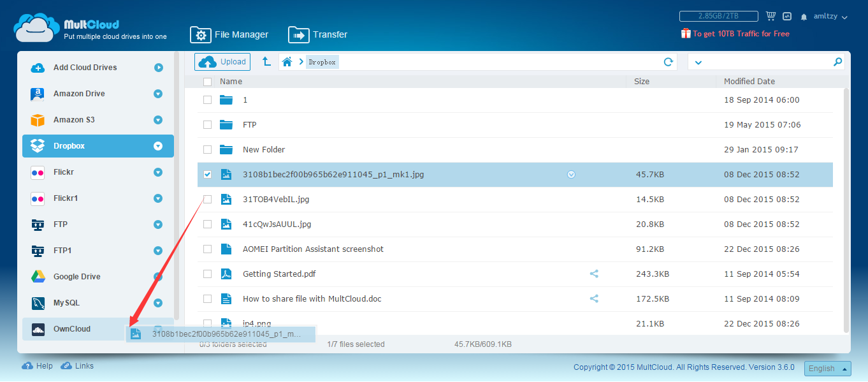This screenshot has width=868, height=382.
Task: Expand the Flickr dropdown arrow
Action: 158,172
